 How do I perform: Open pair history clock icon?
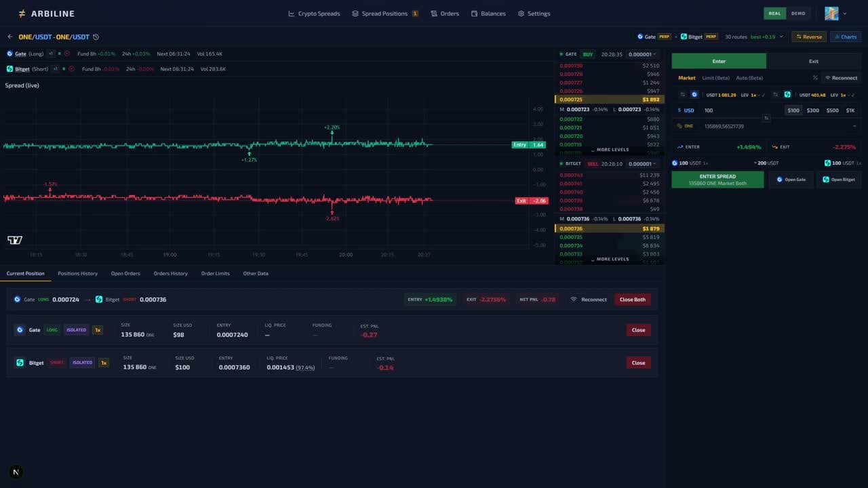(96, 37)
